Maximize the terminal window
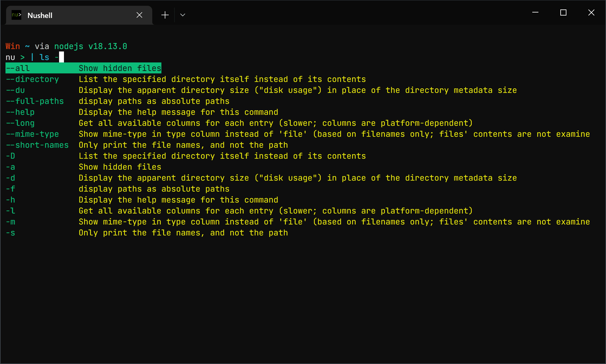Image resolution: width=606 pixels, height=364 pixels. click(563, 12)
